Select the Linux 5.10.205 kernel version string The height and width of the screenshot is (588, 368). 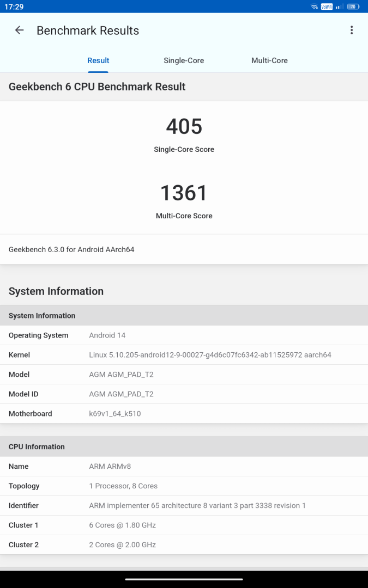[210, 355]
